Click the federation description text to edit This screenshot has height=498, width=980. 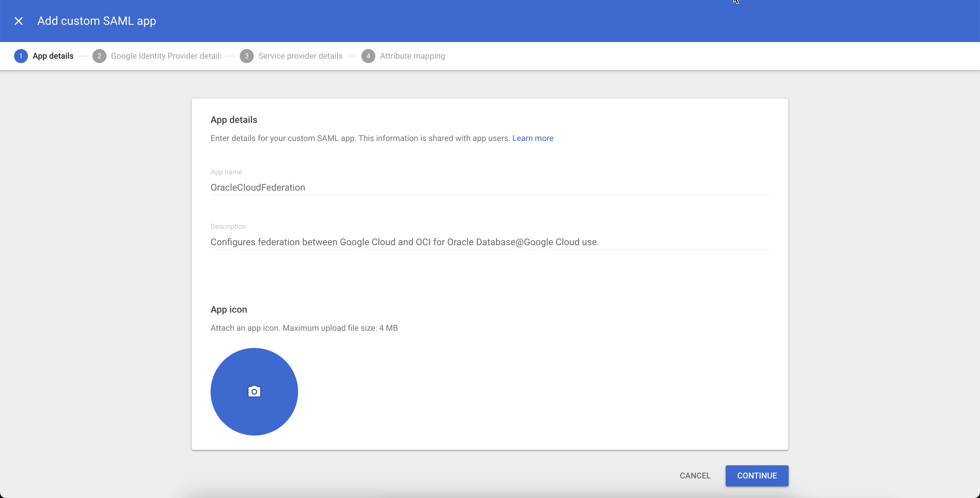click(x=405, y=242)
